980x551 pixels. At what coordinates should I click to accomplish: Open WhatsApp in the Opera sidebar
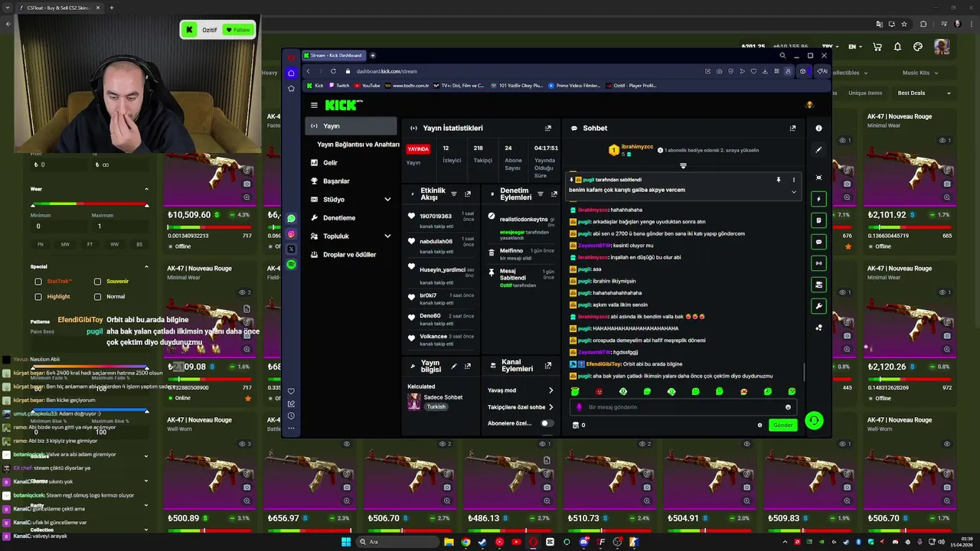point(291,219)
